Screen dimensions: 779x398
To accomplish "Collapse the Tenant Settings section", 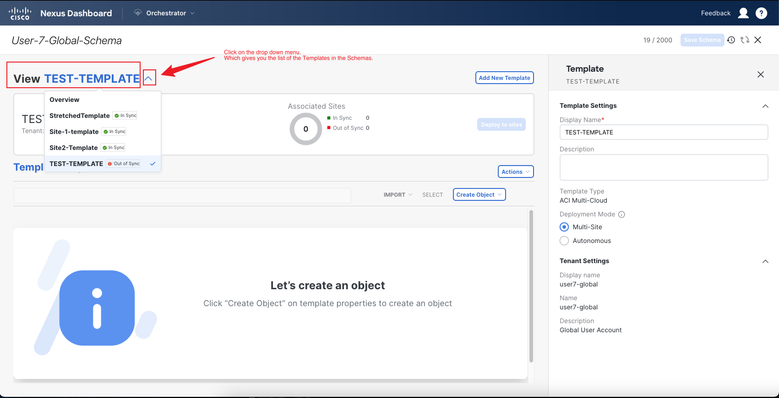I will coord(765,261).
